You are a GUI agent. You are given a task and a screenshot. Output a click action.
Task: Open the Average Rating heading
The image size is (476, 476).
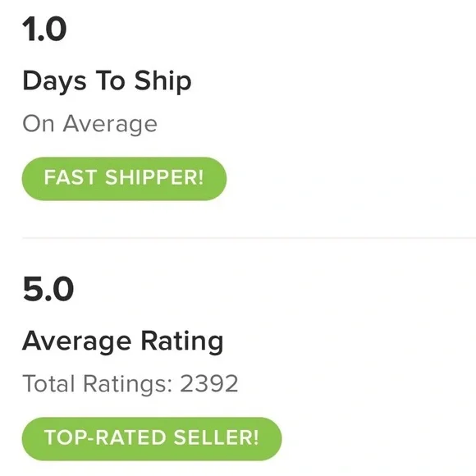click(123, 342)
